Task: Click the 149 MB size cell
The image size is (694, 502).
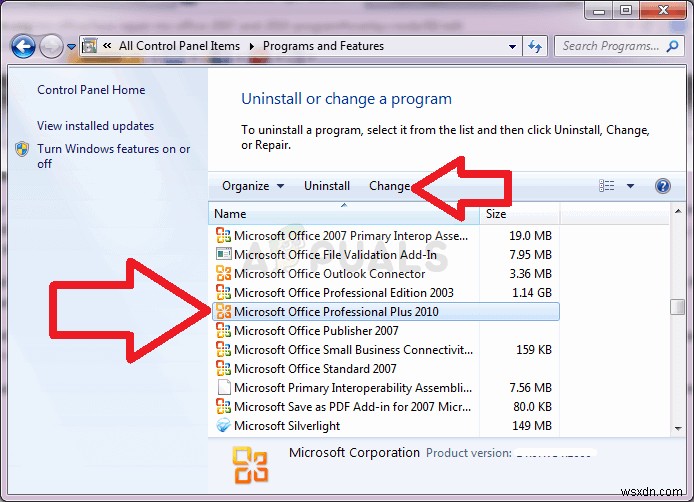Action: (532, 425)
